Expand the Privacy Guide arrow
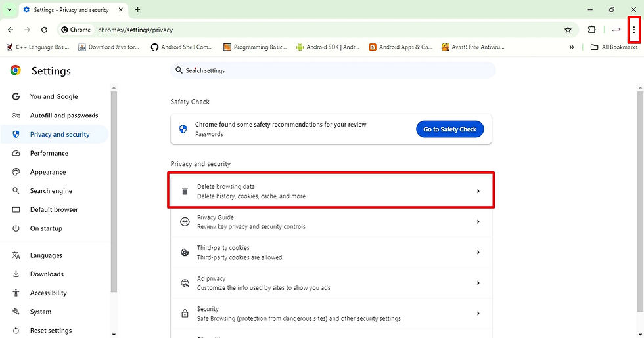Image resolution: width=644 pixels, height=338 pixels. click(x=478, y=222)
